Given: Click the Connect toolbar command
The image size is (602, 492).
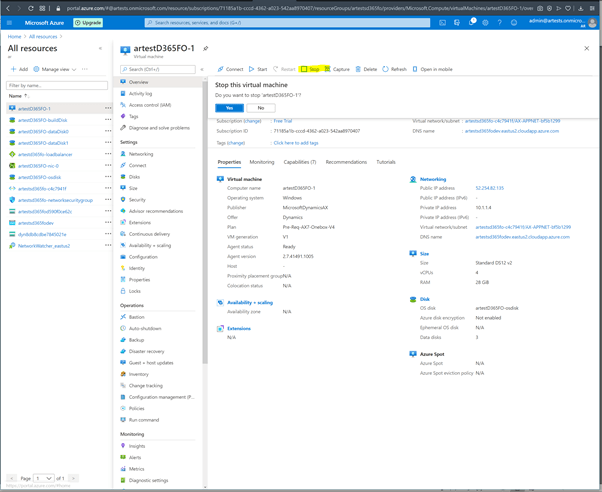Looking at the screenshot, I should (x=230, y=69).
